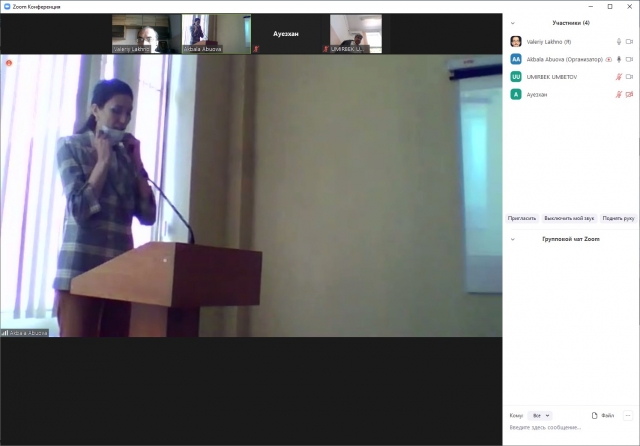Click the Пригласить button
This screenshot has width=640, height=446.
click(x=522, y=218)
